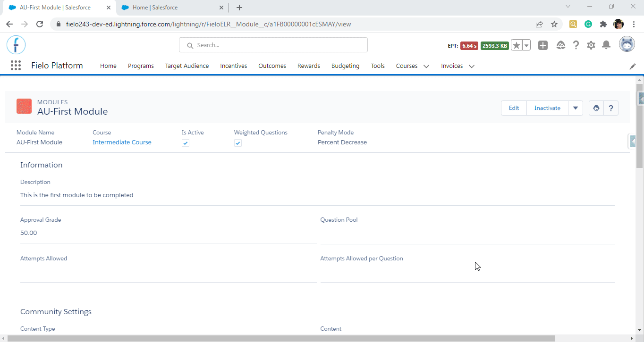This screenshot has height=342, width=644.
Task: Click the horizontal scrollbar at the bottom
Action: (x=281, y=338)
